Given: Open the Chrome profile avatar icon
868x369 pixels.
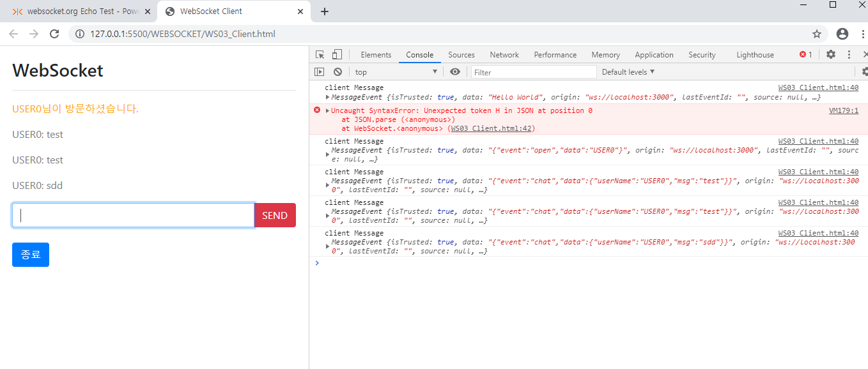Looking at the screenshot, I should click(842, 34).
